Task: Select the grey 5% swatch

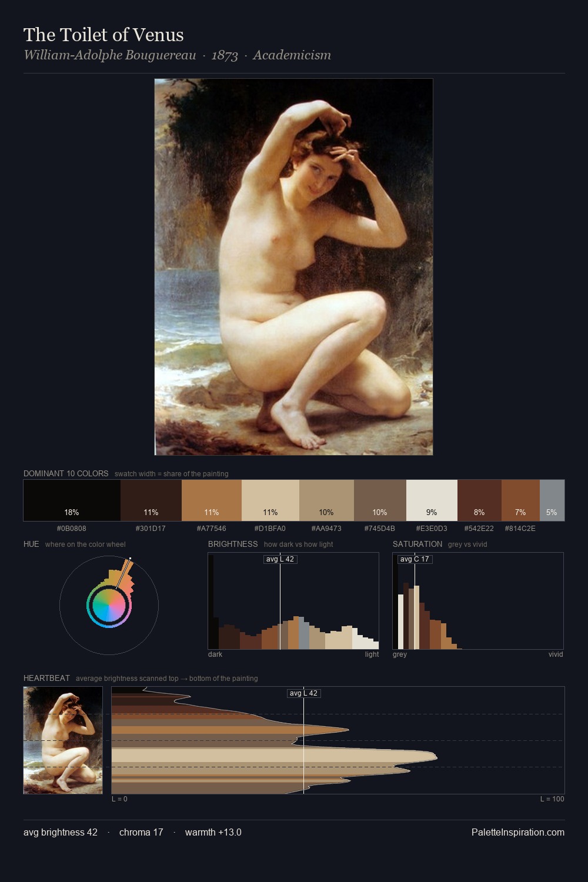Action: coord(552,500)
